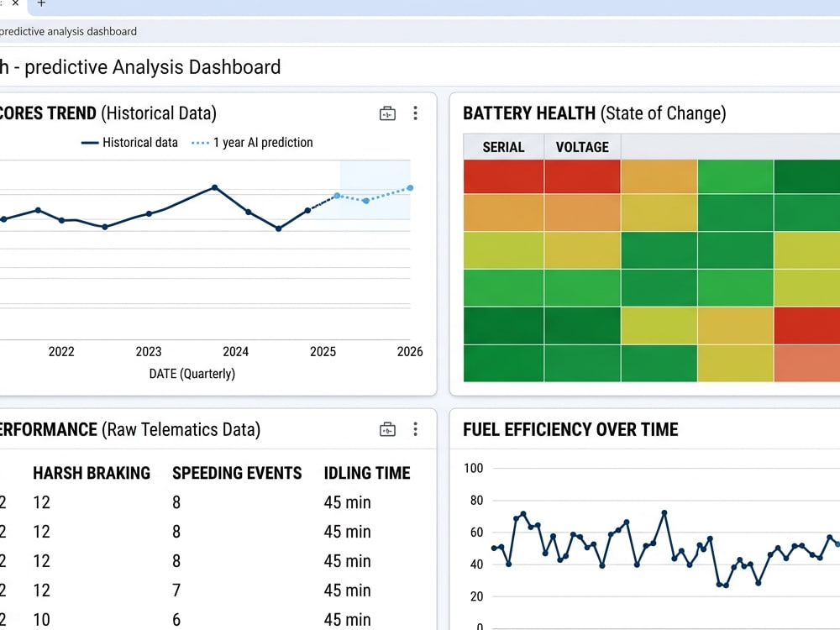Select the 2023 label on date axis
This screenshot has height=630, width=840.
[149, 351]
